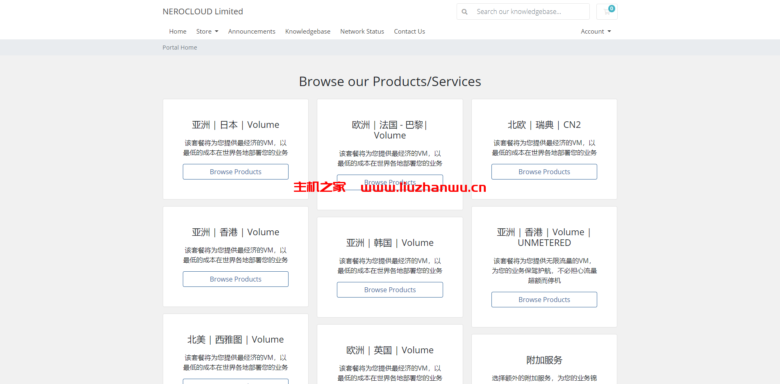Open the Network Status page
The image size is (780, 384).
pos(362,31)
